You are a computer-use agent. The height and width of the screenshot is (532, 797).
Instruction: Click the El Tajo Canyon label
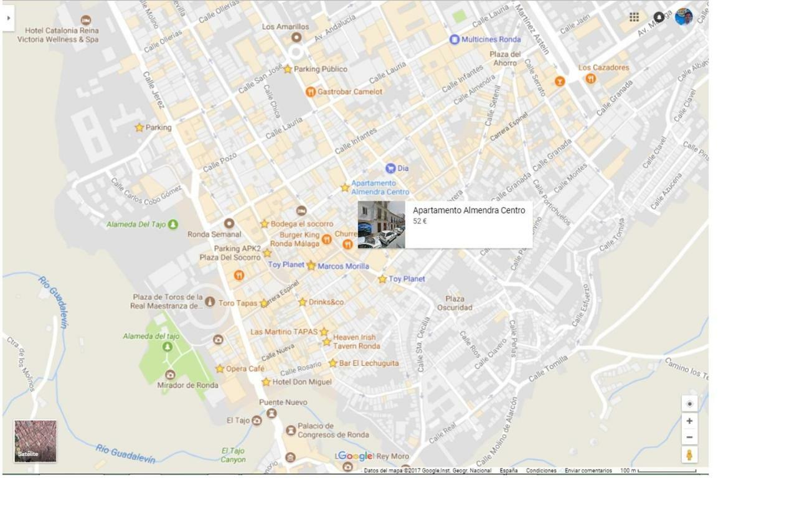pyautogui.click(x=233, y=455)
